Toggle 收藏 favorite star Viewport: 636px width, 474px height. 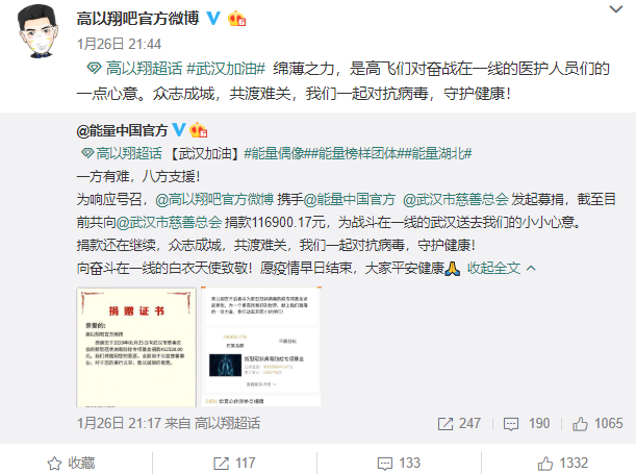pos(71,463)
